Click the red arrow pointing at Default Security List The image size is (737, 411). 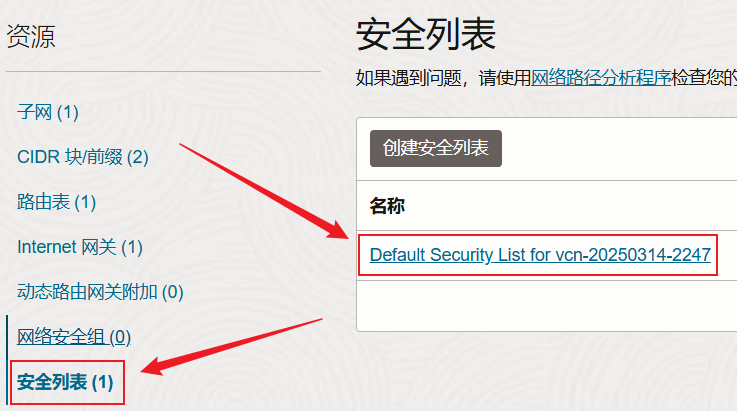click(265, 191)
